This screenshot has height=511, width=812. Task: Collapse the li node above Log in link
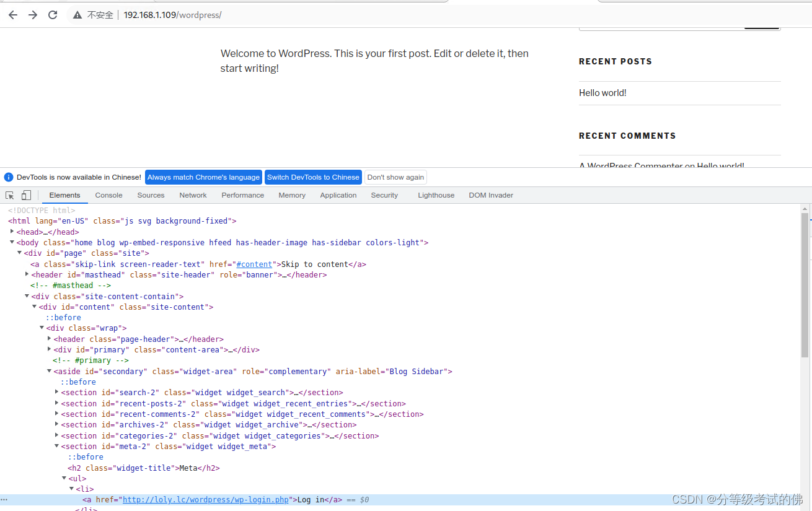[72, 489]
